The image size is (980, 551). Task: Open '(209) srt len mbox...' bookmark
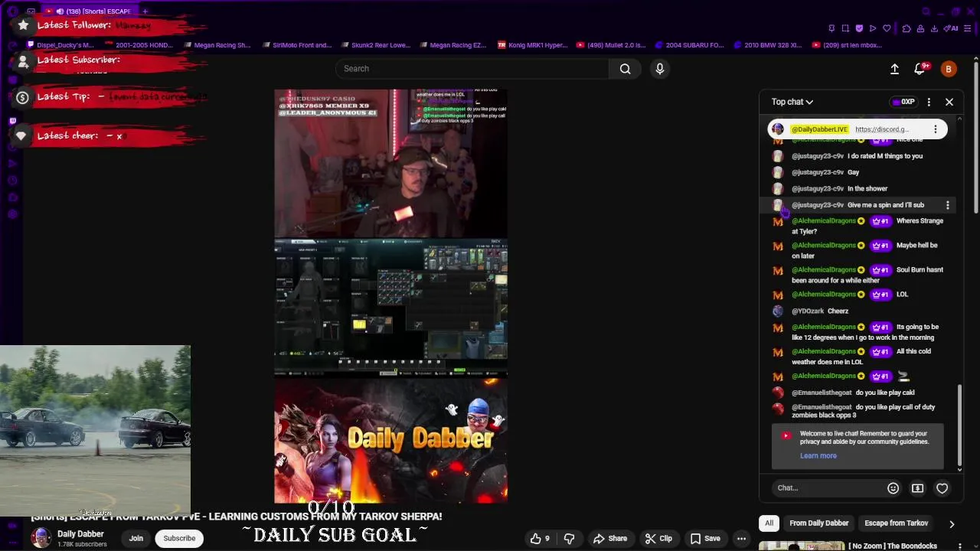[847, 45]
